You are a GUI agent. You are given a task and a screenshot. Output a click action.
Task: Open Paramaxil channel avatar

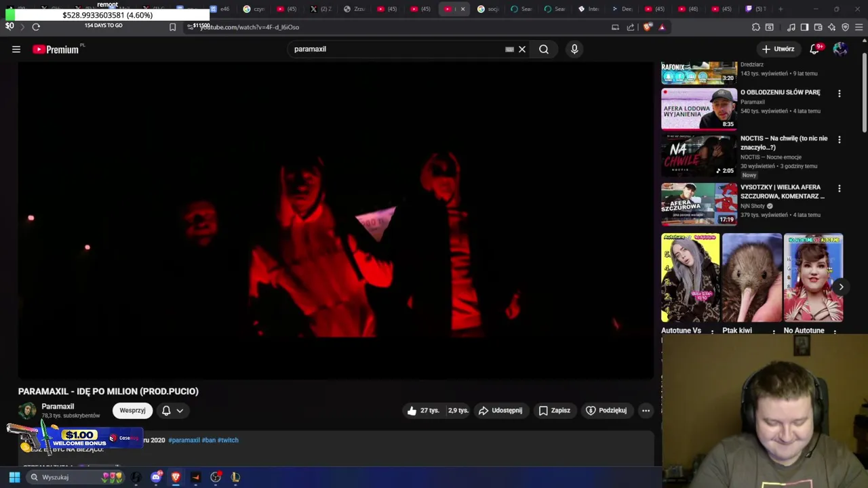(27, 411)
